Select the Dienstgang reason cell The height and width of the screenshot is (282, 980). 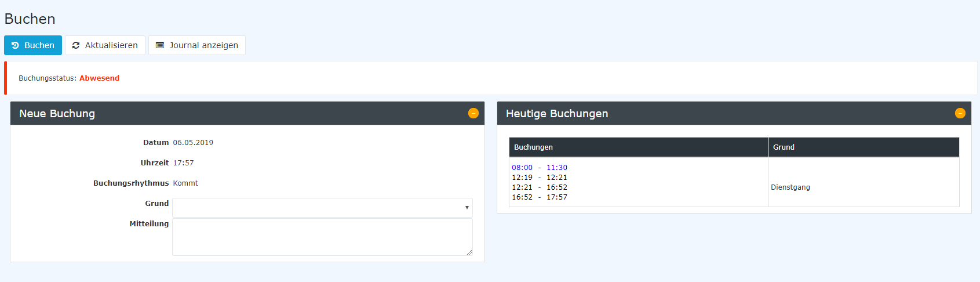pyautogui.click(x=790, y=187)
